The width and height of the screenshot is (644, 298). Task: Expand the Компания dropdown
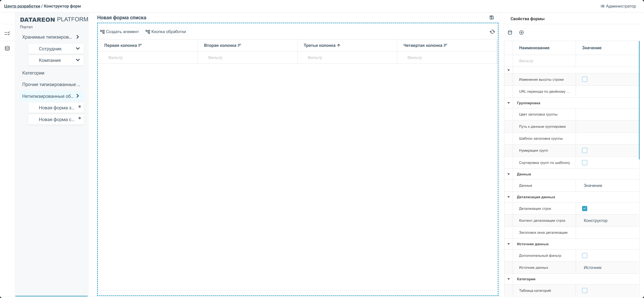pos(78,60)
